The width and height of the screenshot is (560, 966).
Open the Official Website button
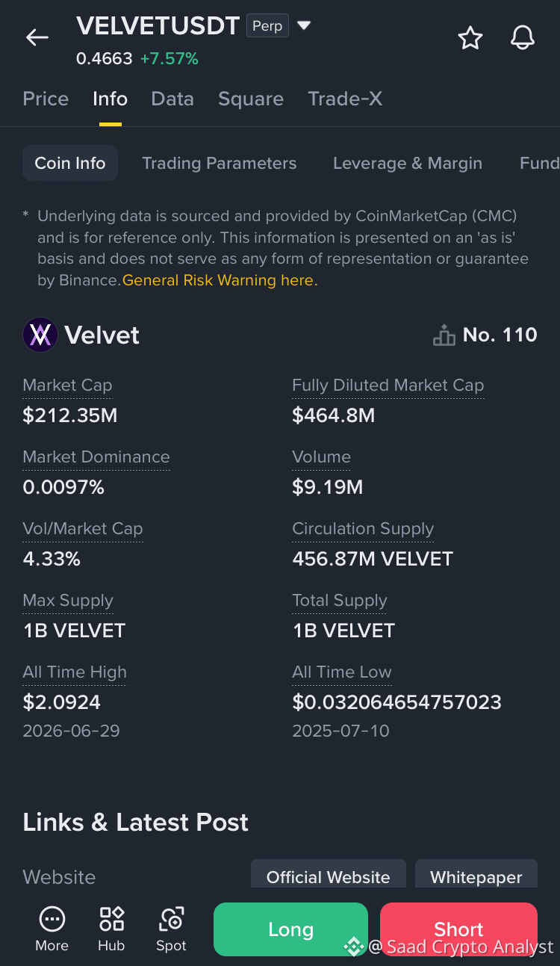[x=329, y=874]
